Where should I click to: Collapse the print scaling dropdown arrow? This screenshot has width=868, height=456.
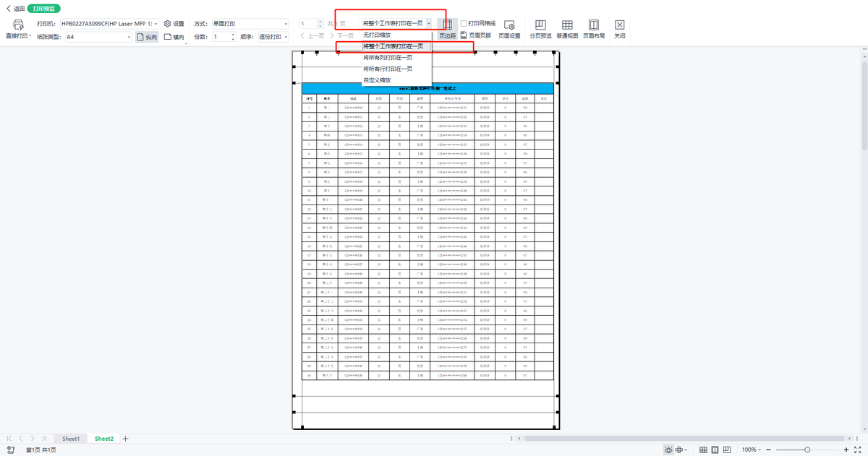[429, 23]
